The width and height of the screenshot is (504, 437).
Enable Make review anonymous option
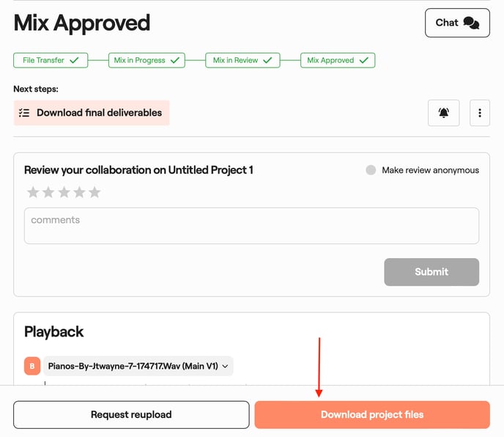point(371,170)
